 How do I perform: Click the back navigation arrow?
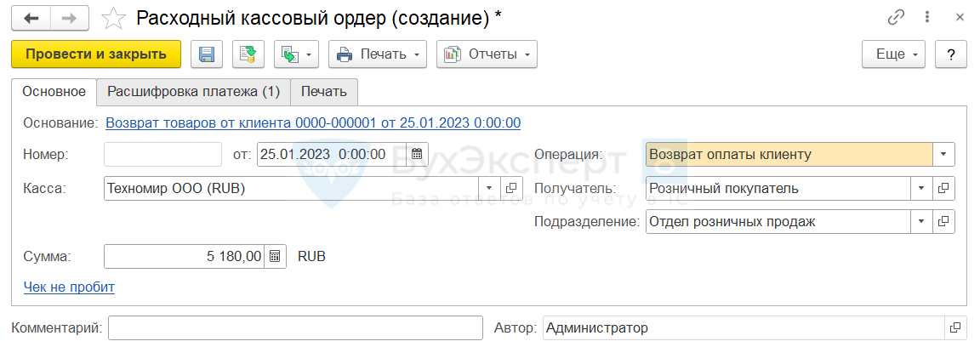pyautogui.click(x=32, y=18)
